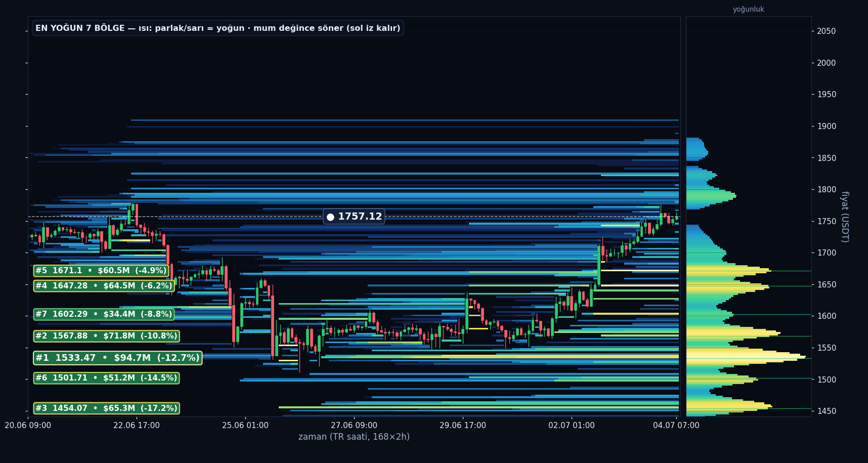The image size is (868, 463).
Task: Click the #5 1671.1 zone label
Action: click(x=101, y=271)
